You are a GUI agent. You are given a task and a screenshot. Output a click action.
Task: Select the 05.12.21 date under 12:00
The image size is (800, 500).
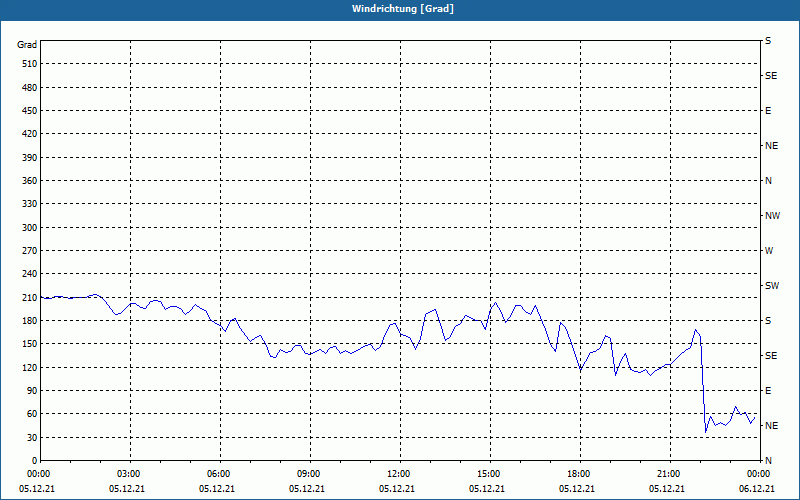396,489
